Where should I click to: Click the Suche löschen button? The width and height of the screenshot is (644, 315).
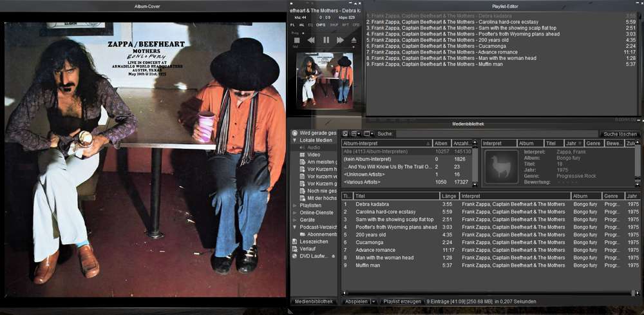click(620, 134)
